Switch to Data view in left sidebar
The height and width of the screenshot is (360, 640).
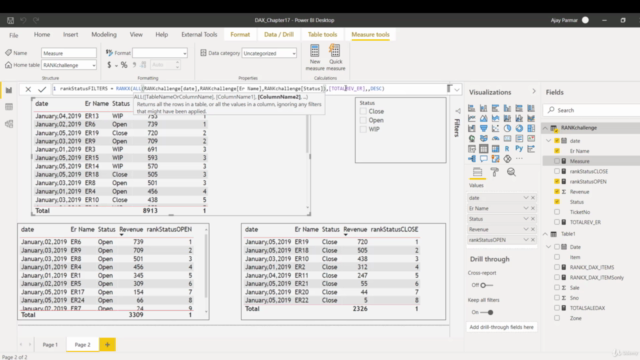click(x=9, y=107)
